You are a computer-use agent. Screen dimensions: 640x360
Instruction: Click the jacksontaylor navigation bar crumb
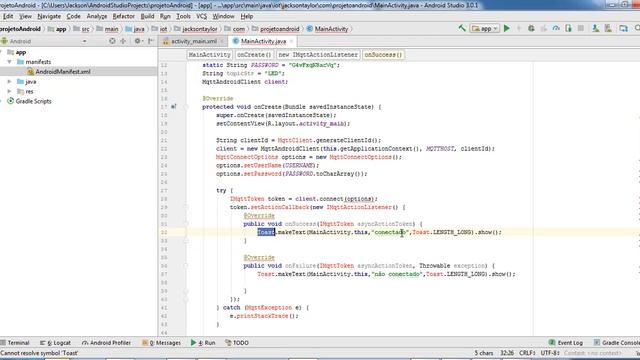(x=200, y=29)
